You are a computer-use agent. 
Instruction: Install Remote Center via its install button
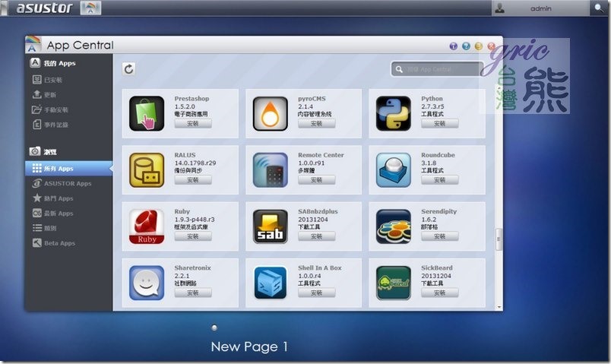[x=316, y=180]
